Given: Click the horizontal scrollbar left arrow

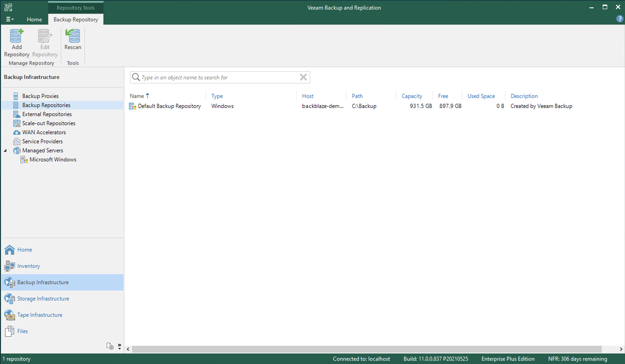Looking at the screenshot, I should point(128,349).
